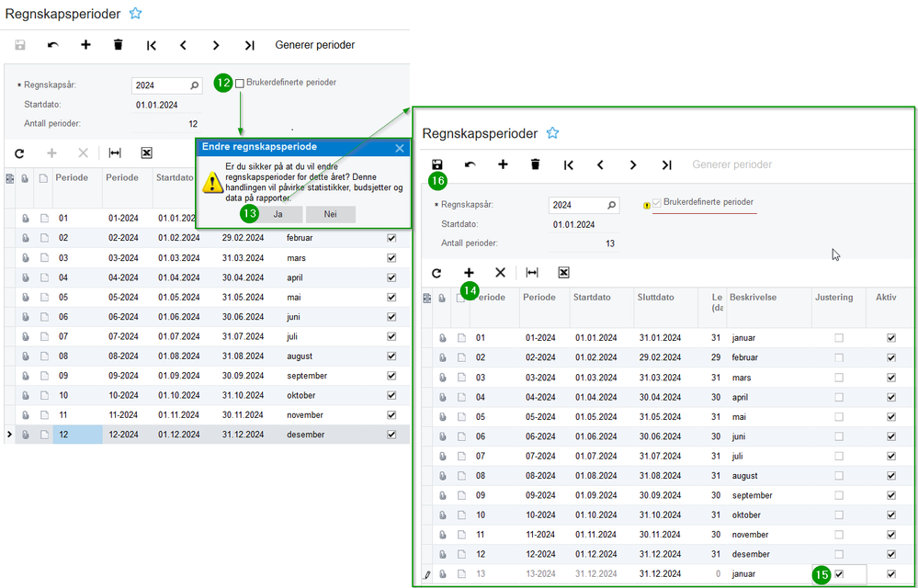
Task: Click Generer perioder in the left toolbar
Action: pos(315,45)
